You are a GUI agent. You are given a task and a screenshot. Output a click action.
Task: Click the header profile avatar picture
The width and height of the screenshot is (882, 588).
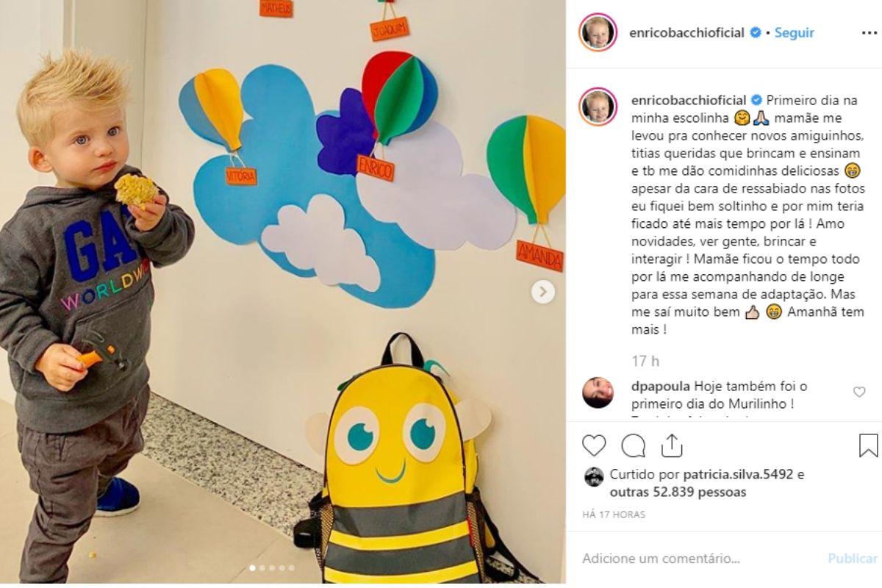[598, 32]
